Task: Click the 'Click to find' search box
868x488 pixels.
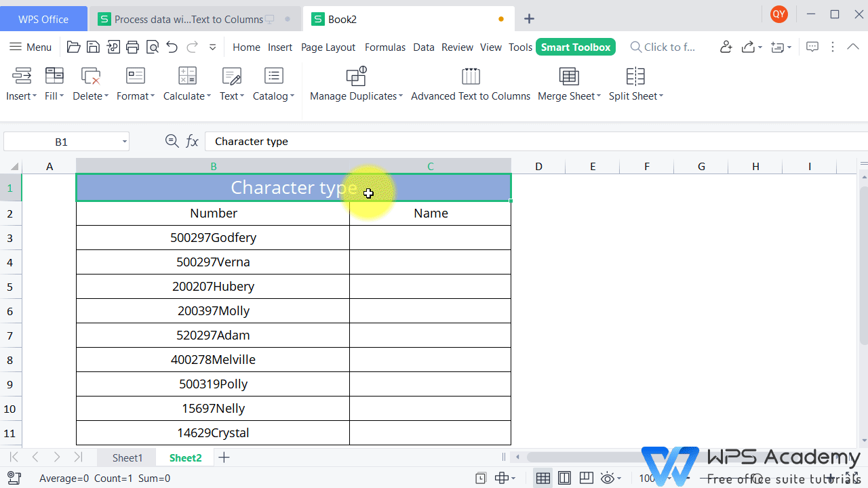Action: [x=663, y=47]
